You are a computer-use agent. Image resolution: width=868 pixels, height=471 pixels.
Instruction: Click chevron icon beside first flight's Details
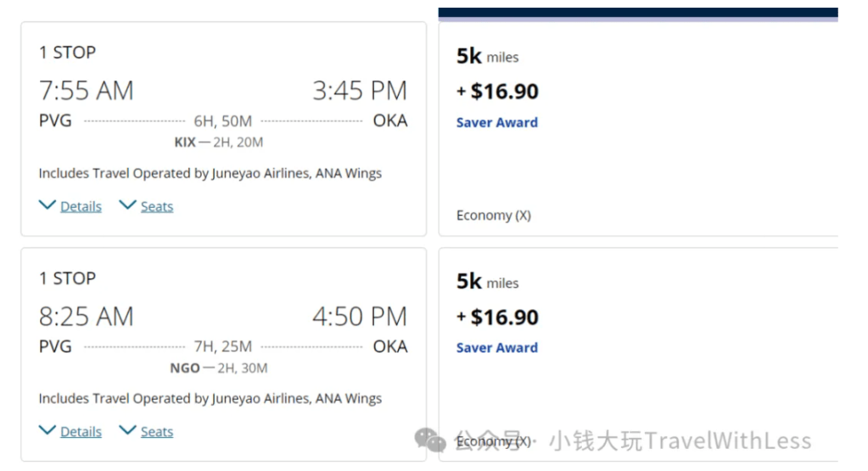tap(48, 205)
